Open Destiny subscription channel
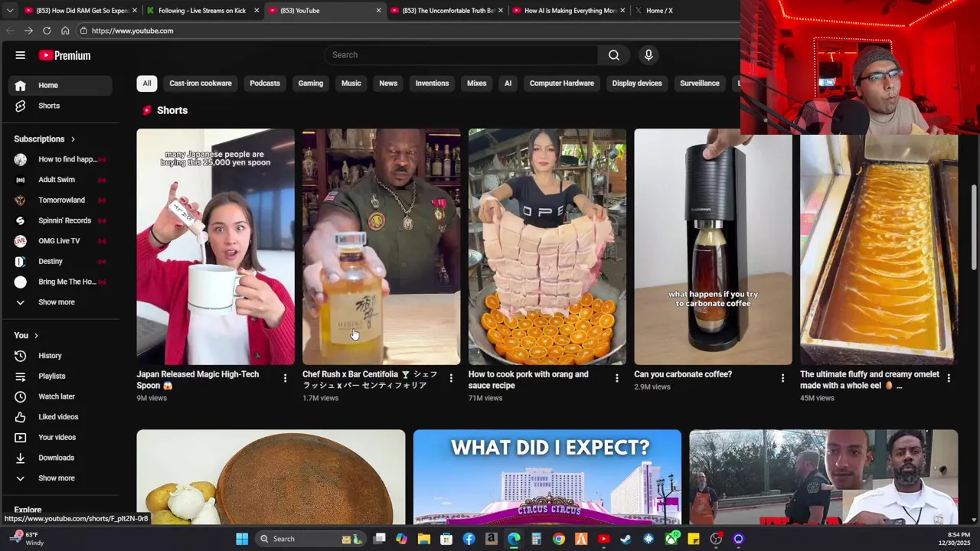The height and width of the screenshot is (551, 980). pos(61,262)
